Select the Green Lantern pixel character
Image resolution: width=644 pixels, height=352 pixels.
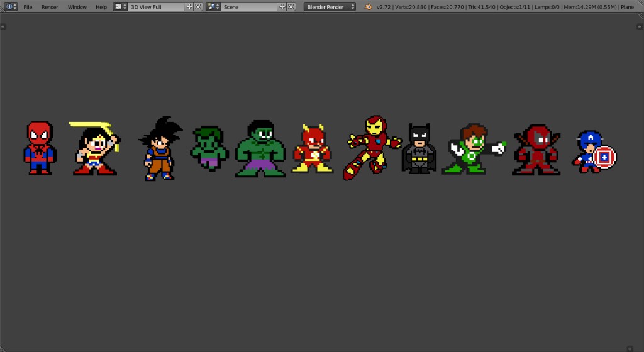pos(473,149)
